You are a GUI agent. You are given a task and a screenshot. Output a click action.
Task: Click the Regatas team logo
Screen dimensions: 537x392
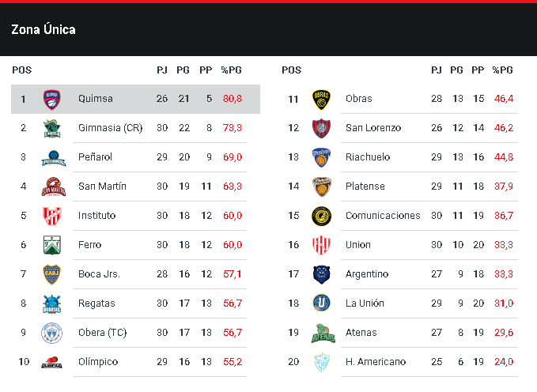point(51,304)
